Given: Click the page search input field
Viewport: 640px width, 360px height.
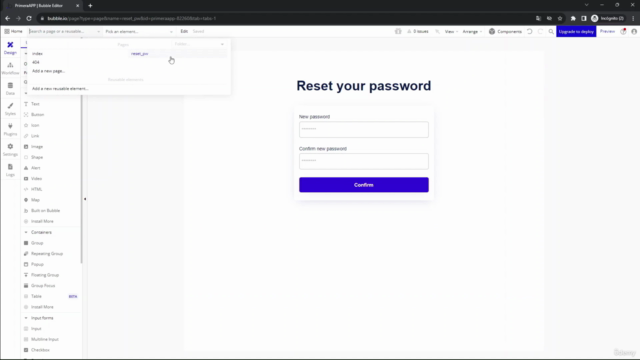Looking at the screenshot, I should tap(64, 31).
